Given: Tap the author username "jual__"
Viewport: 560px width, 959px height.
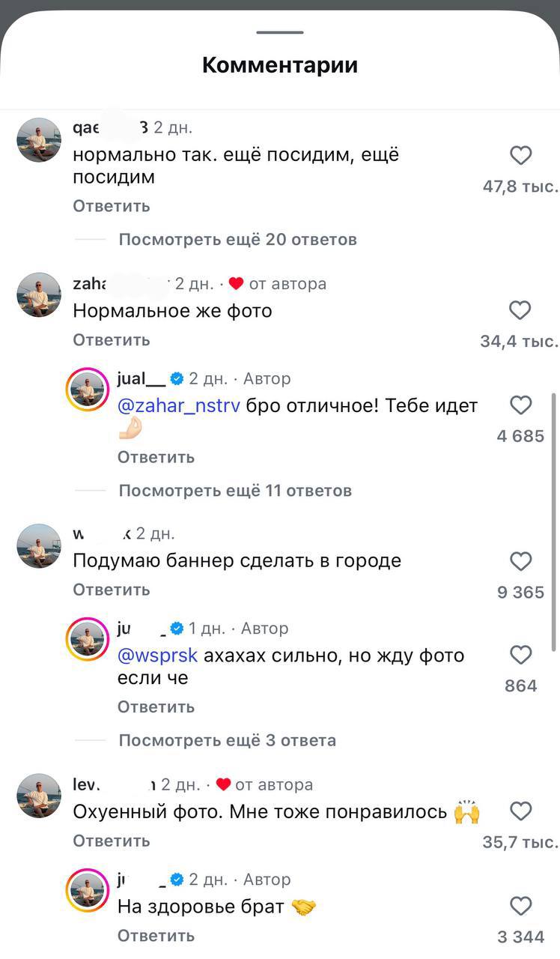Looking at the screenshot, I should point(141,379).
